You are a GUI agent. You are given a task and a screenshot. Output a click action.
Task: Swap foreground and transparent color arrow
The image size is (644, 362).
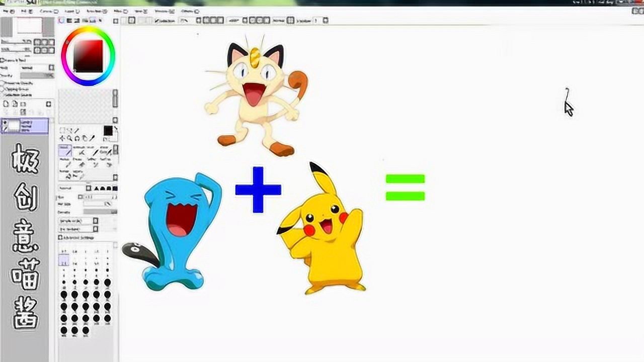point(116,129)
